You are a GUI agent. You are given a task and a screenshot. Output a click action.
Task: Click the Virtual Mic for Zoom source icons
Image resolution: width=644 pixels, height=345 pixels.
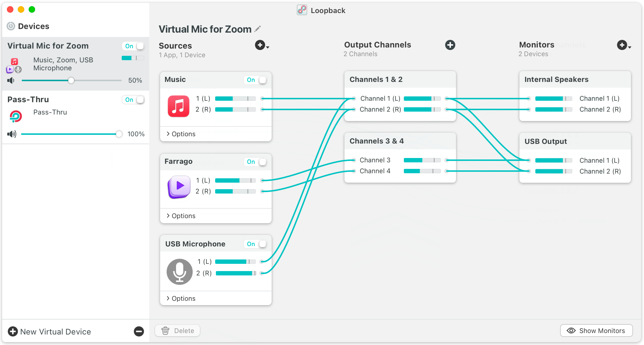14,66
